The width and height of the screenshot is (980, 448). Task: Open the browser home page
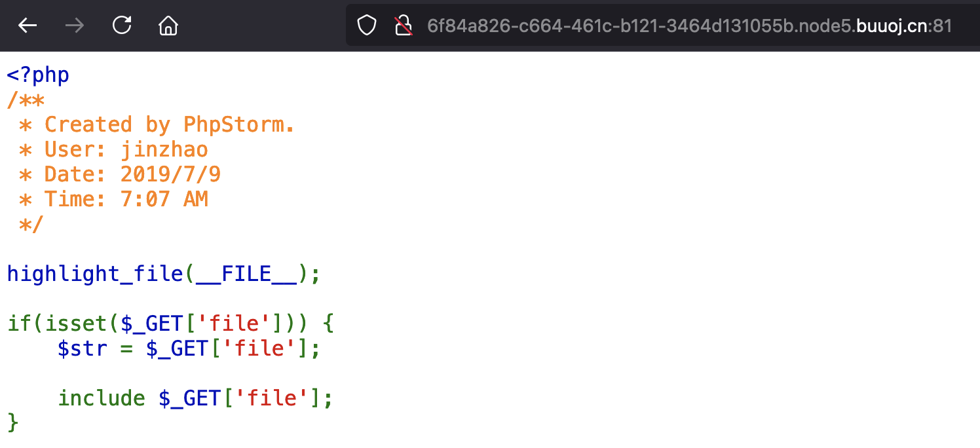click(168, 26)
